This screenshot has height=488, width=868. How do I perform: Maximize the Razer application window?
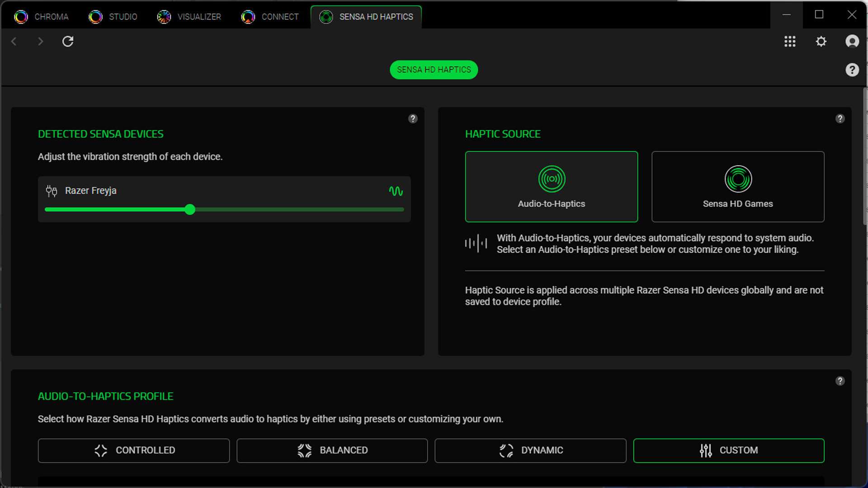(x=819, y=14)
